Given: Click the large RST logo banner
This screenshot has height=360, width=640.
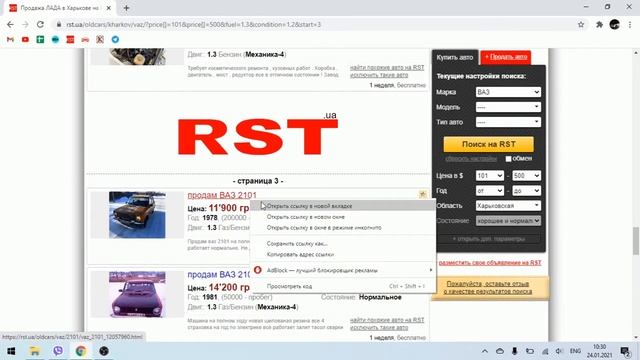Looking at the screenshot, I should pos(258,134).
